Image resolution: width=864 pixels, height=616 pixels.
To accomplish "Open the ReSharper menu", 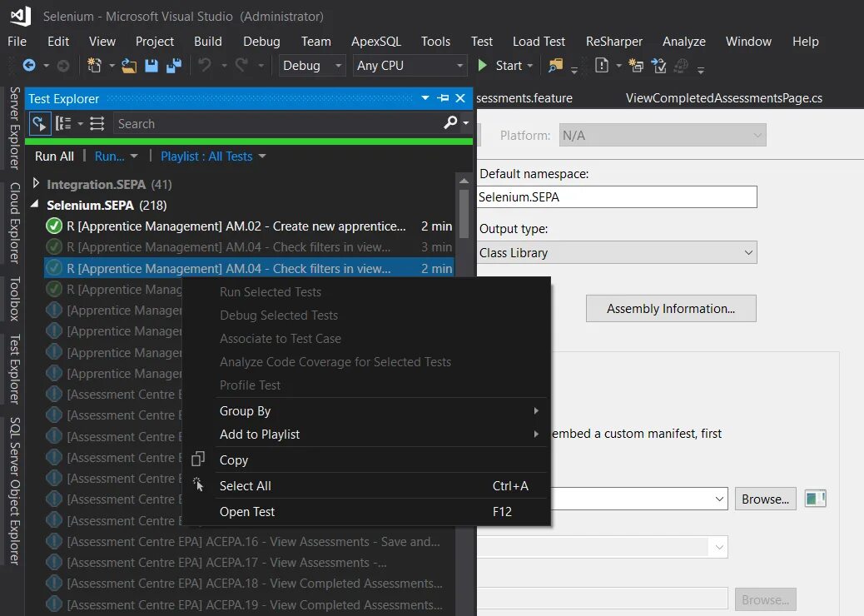I will (613, 42).
